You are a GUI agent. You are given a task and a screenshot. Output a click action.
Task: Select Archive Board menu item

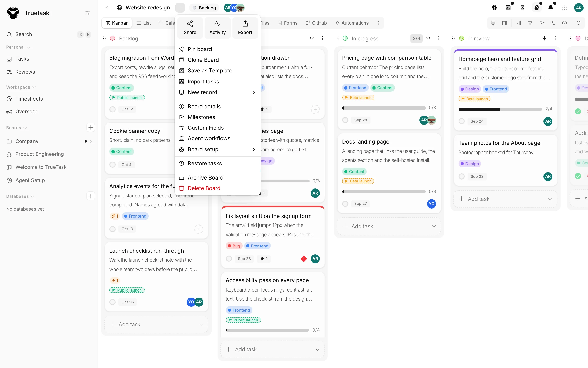coord(217,178)
